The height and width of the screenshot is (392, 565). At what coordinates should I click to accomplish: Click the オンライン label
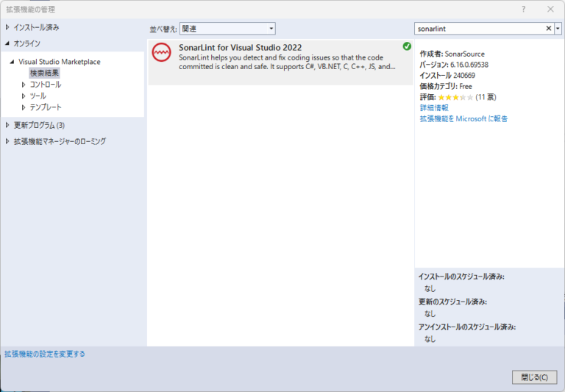[x=27, y=43]
